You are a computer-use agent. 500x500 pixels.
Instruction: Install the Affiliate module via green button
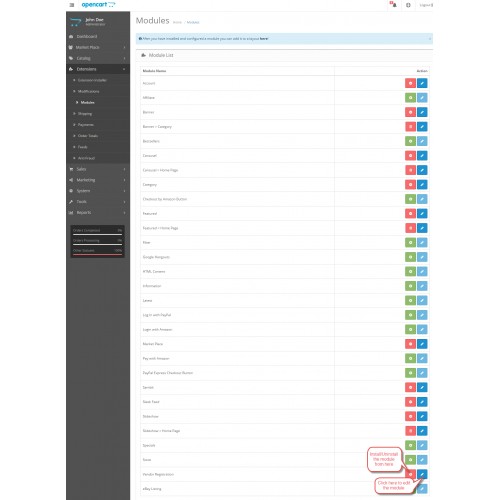410,98
